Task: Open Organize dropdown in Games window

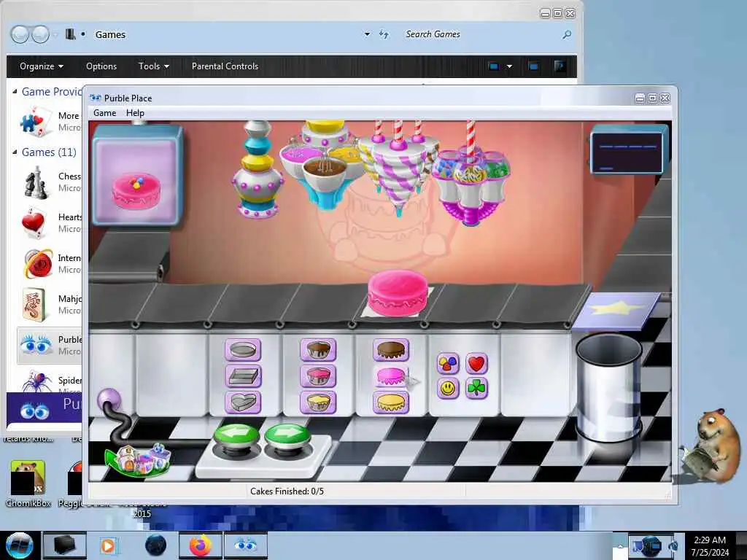Action: coord(42,66)
